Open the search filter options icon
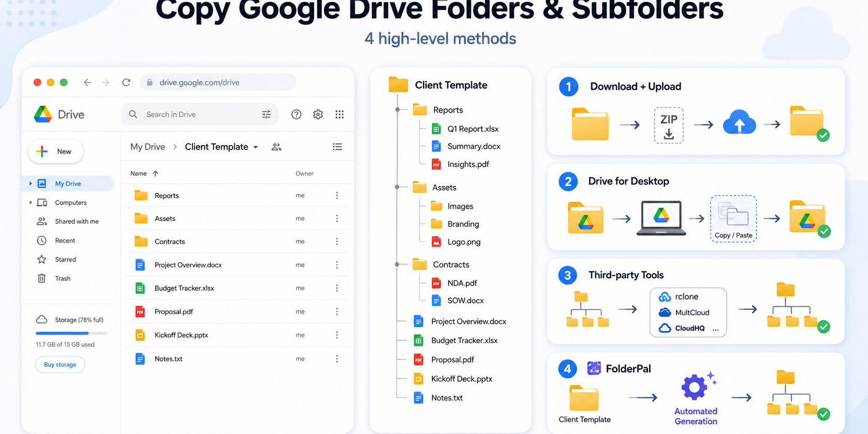 [x=266, y=114]
